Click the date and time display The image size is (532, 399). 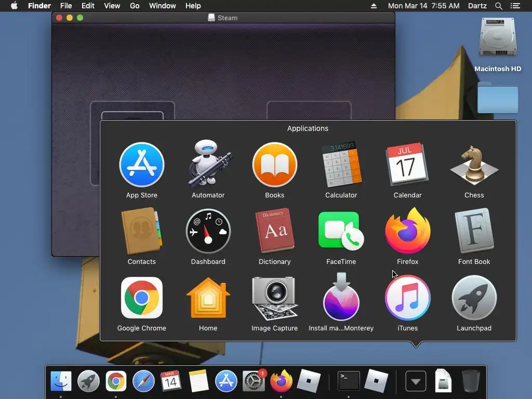coord(424,6)
